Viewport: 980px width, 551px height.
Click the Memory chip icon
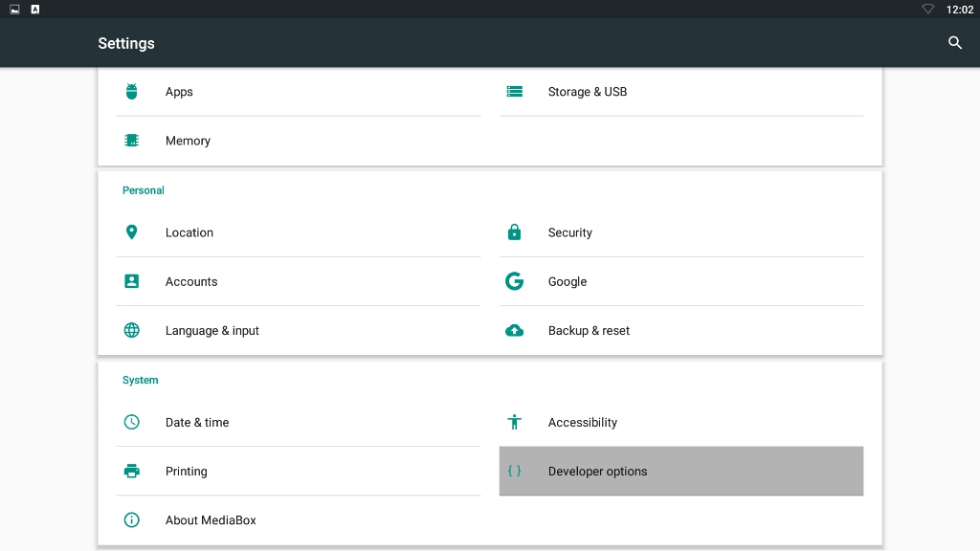tap(132, 141)
